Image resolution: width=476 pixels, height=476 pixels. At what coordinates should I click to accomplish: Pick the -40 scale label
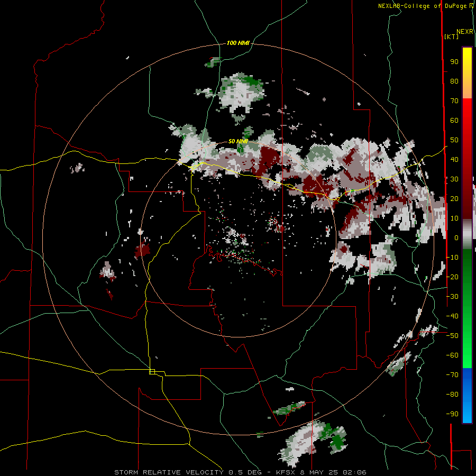click(452, 316)
